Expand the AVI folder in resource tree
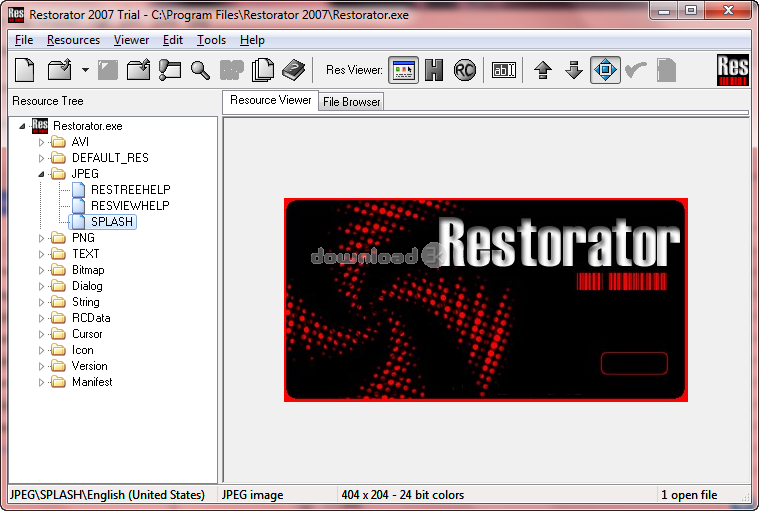 (x=43, y=142)
